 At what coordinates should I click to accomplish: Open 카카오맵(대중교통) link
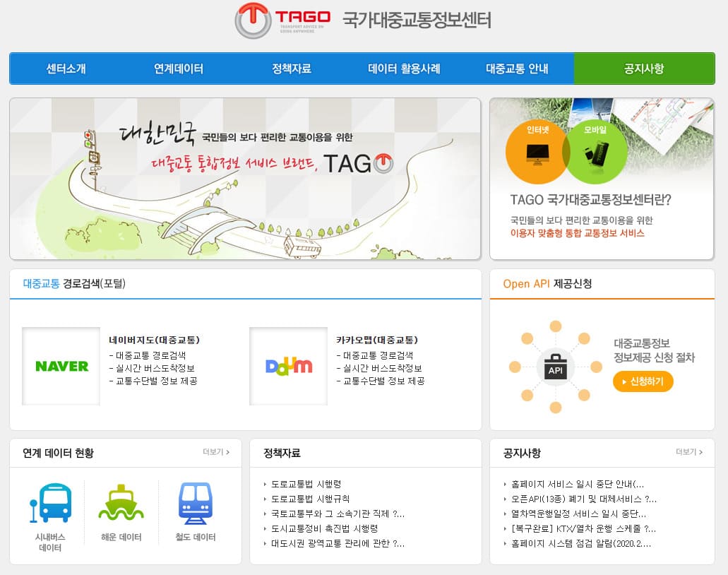coord(377,340)
